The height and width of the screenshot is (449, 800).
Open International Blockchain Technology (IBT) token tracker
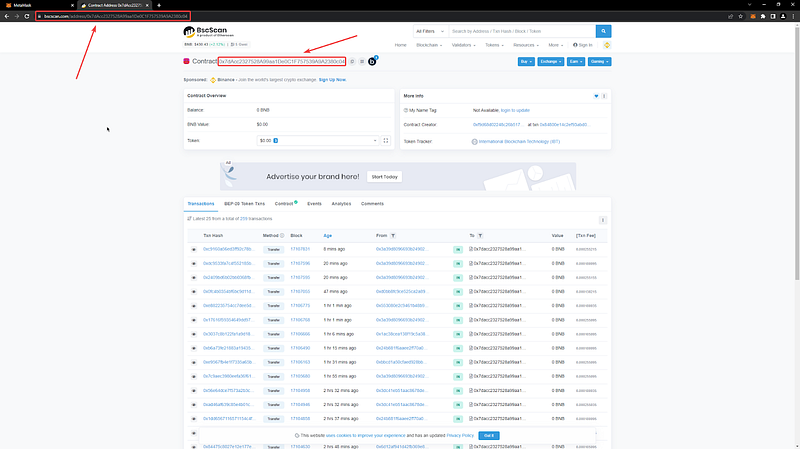pyautogui.click(x=519, y=141)
